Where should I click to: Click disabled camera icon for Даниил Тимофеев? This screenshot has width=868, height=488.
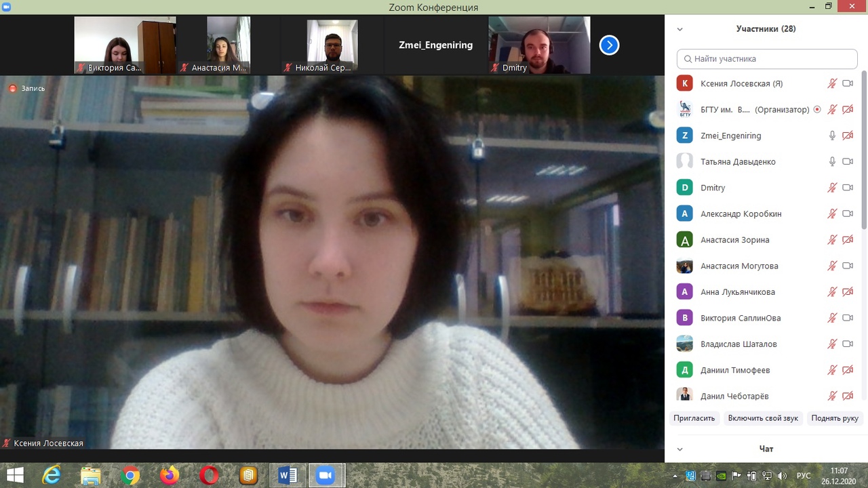pyautogui.click(x=847, y=370)
